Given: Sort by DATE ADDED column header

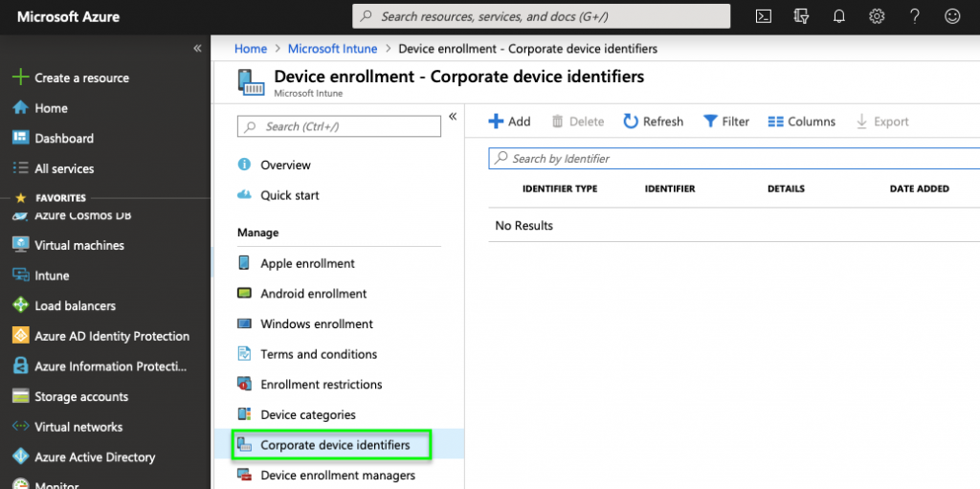Looking at the screenshot, I should [x=920, y=189].
